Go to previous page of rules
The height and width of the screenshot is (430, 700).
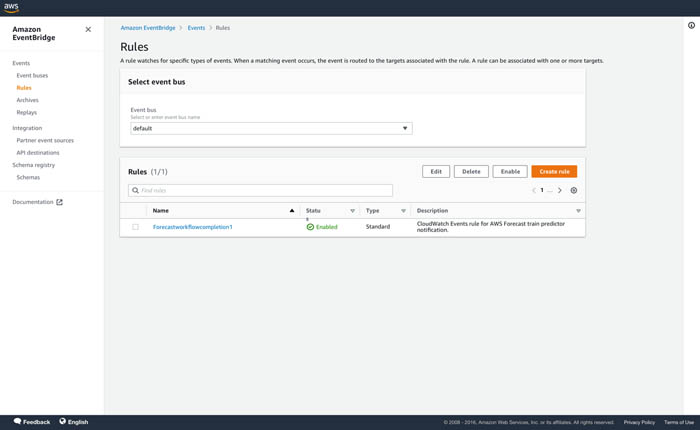[533, 190]
